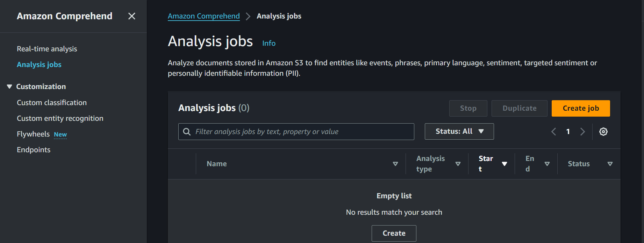Viewport: 644px width, 243px height.
Task: Select Analysis jobs in sidebar
Action: coord(39,65)
